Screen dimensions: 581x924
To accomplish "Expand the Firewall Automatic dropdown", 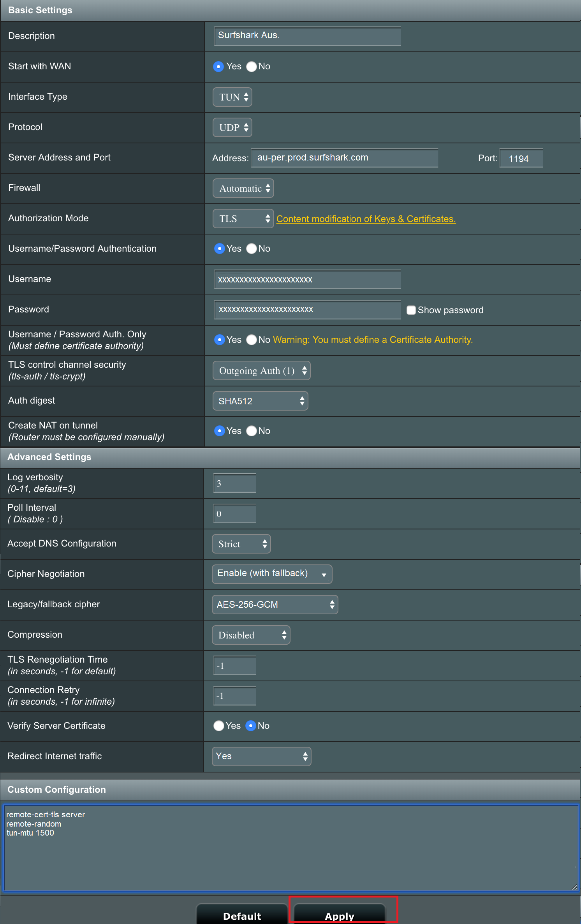I will click(x=243, y=189).
